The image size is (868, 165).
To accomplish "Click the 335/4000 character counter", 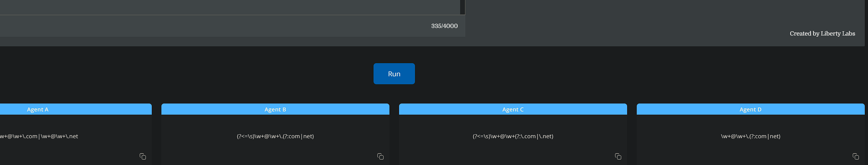I will pyautogui.click(x=444, y=26).
